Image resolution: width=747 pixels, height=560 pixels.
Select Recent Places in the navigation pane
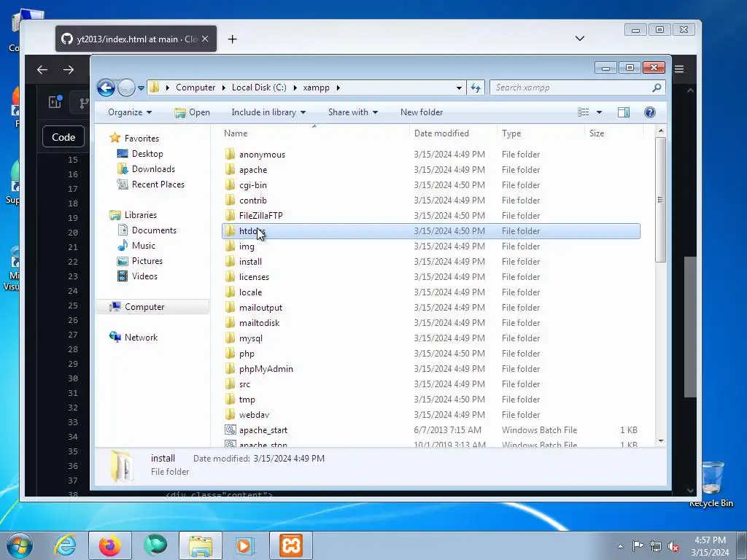tap(158, 184)
